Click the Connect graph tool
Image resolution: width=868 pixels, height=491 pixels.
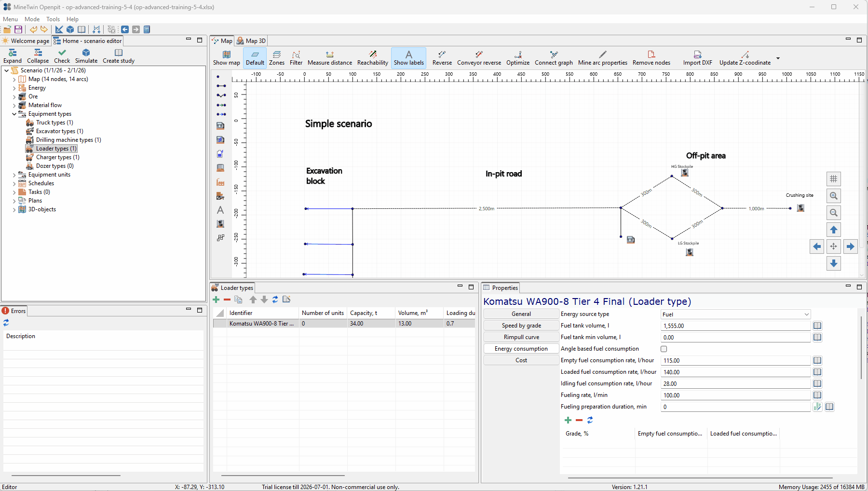[554, 58]
